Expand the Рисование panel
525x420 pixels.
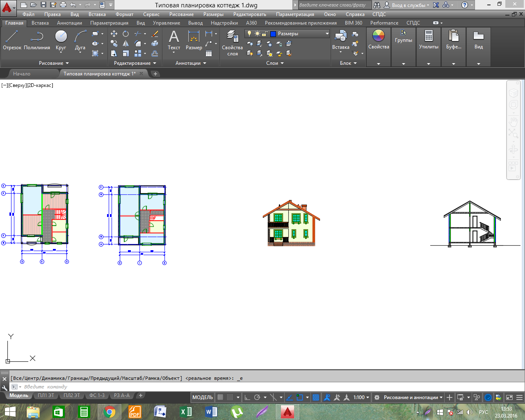point(54,63)
